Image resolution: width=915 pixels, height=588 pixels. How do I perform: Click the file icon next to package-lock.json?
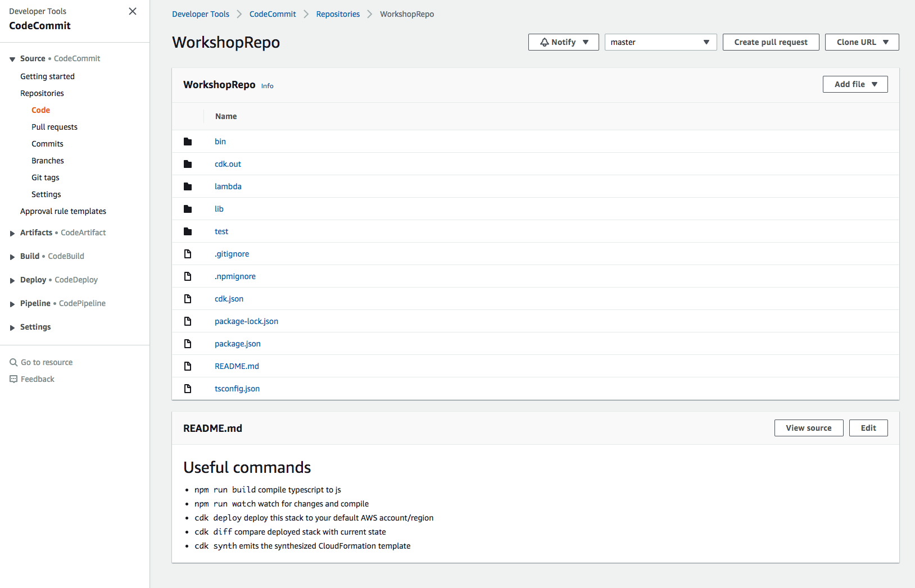click(x=188, y=321)
